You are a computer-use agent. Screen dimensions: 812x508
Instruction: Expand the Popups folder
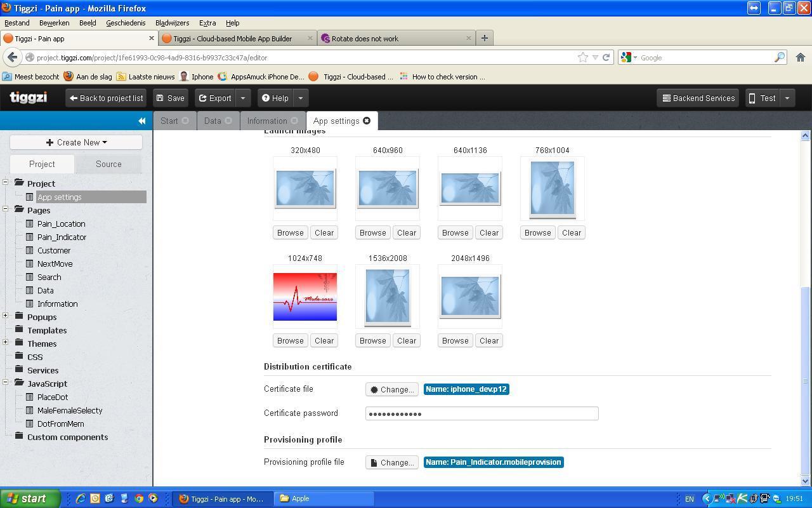tap(6, 316)
